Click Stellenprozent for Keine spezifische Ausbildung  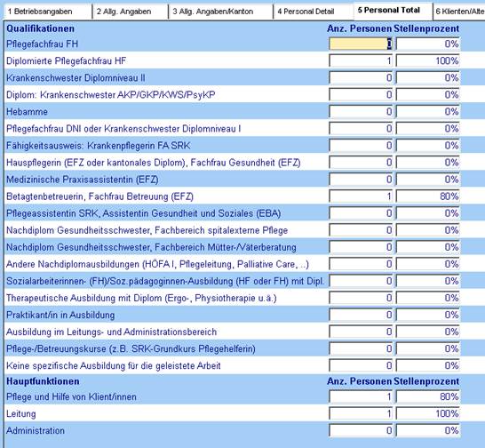click(428, 365)
